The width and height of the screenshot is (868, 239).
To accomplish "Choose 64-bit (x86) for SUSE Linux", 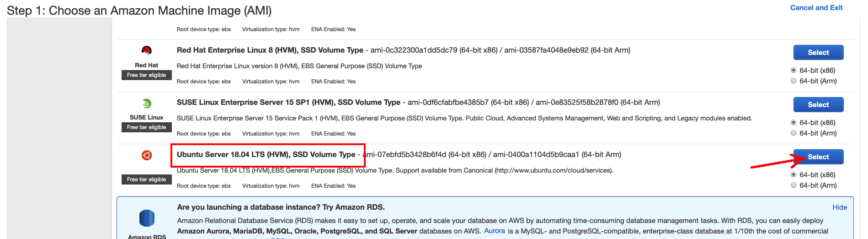I will point(793,122).
